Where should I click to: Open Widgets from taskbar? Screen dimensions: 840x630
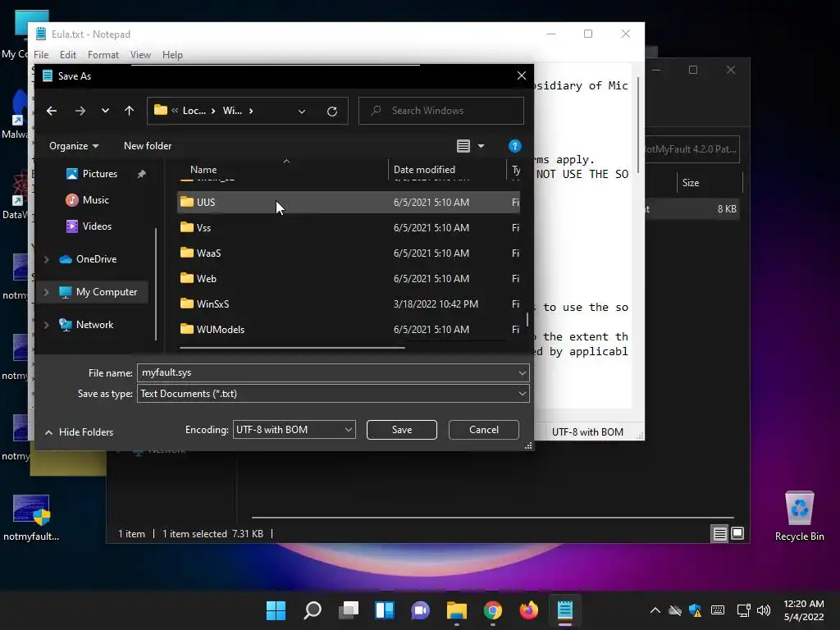[385, 610]
